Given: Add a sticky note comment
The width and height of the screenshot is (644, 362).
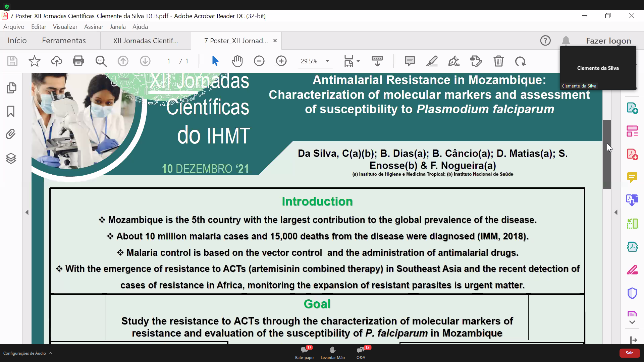Looking at the screenshot, I should click(x=410, y=61).
